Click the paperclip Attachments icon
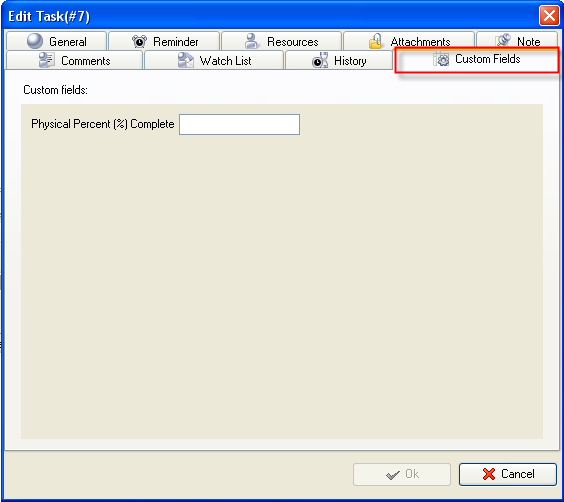 pyautogui.click(x=376, y=41)
